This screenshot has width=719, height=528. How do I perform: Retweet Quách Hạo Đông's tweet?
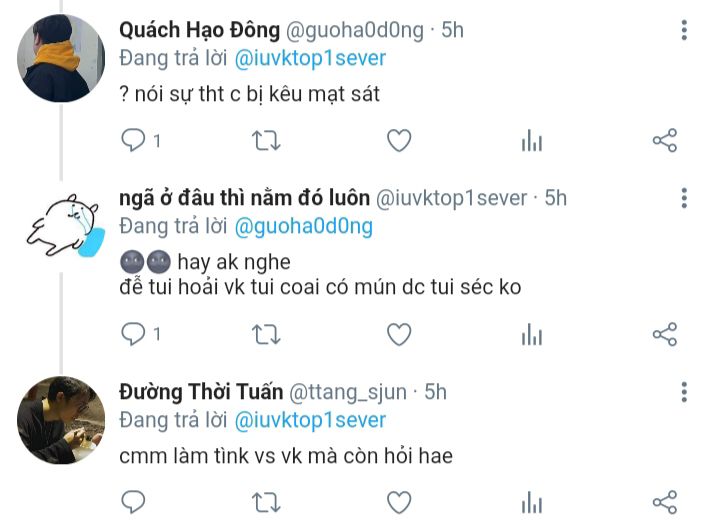[x=266, y=140]
